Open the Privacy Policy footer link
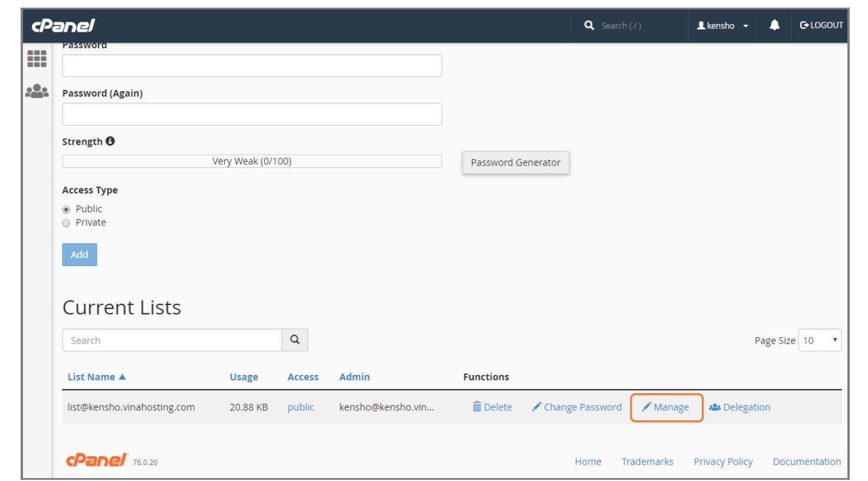 click(x=723, y=462)
